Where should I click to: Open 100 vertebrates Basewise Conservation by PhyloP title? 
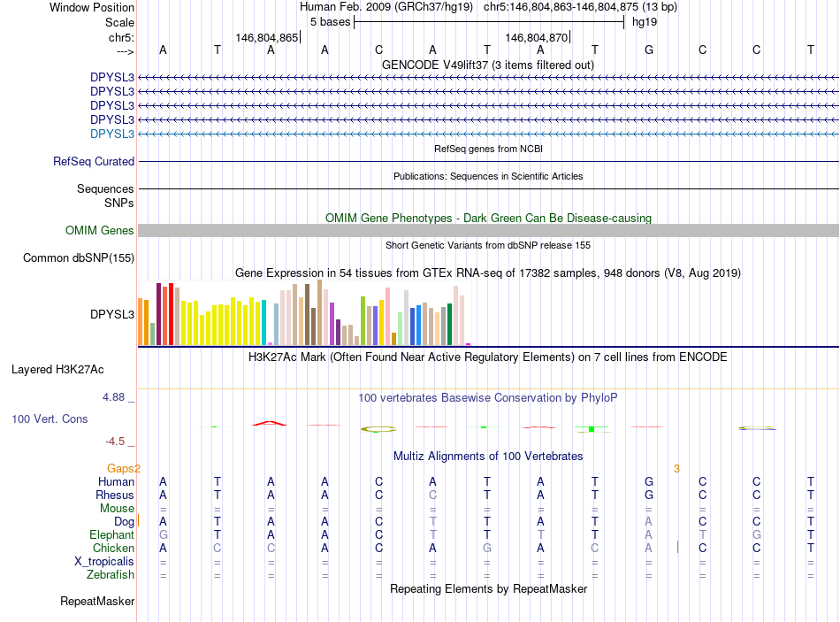coord(487,398)
